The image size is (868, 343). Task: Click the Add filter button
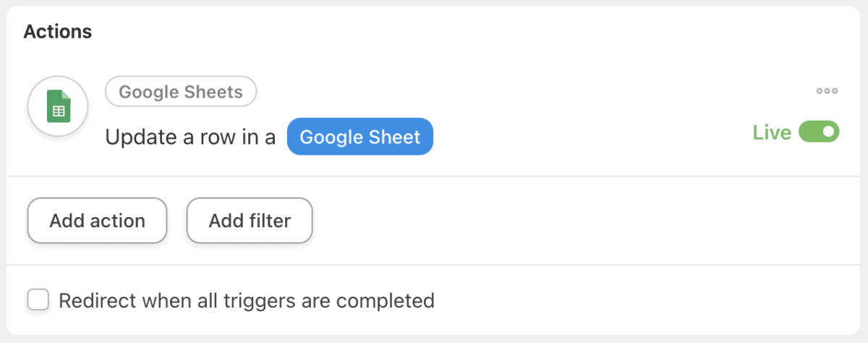(x=250, y=221)
